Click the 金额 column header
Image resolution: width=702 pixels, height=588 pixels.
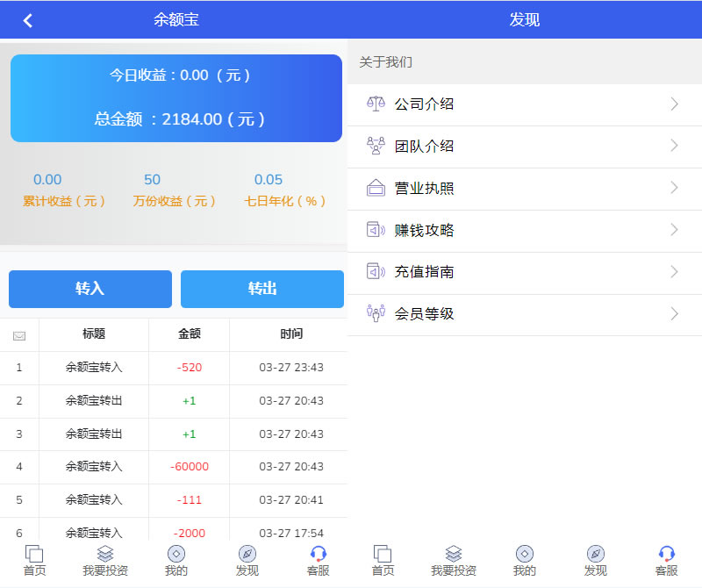[x=190, y=333]
